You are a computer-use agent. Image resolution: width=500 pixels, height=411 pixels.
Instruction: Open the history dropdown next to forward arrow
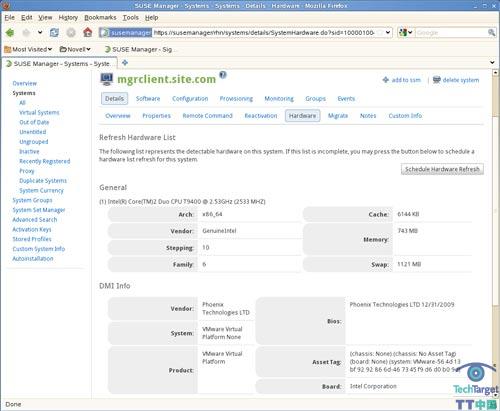pyautogui.click(x=40, y=32)
